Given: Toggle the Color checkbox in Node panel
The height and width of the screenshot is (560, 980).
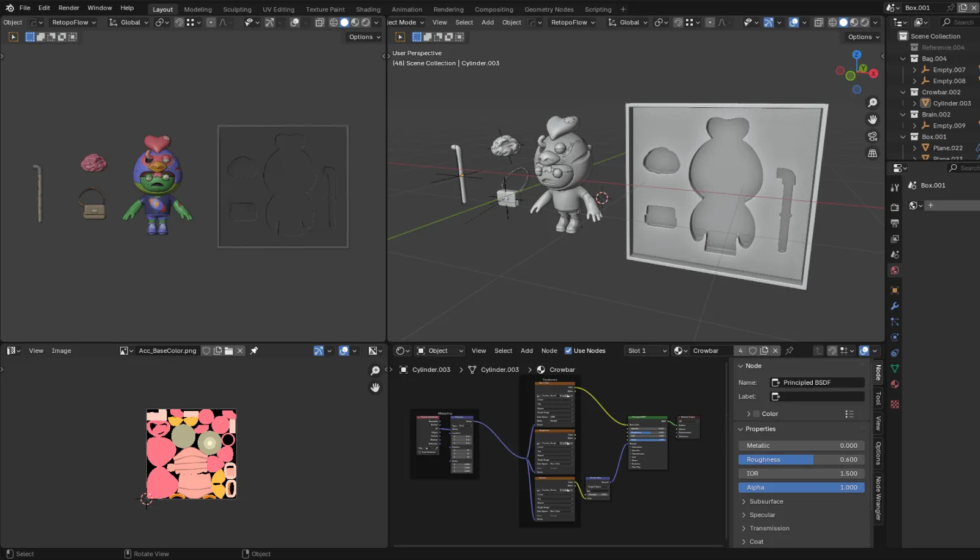Looking at the screenshot, I should 756,414.
